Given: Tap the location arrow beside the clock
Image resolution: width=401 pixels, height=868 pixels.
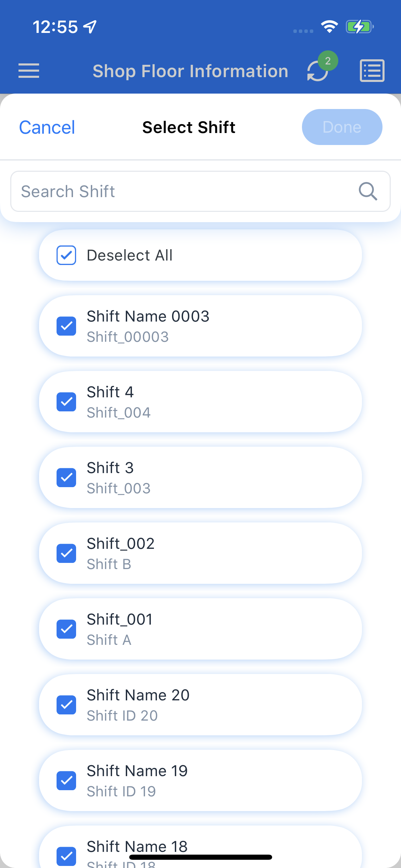Looking at the screenshot, I should click(x=90, y=27).
